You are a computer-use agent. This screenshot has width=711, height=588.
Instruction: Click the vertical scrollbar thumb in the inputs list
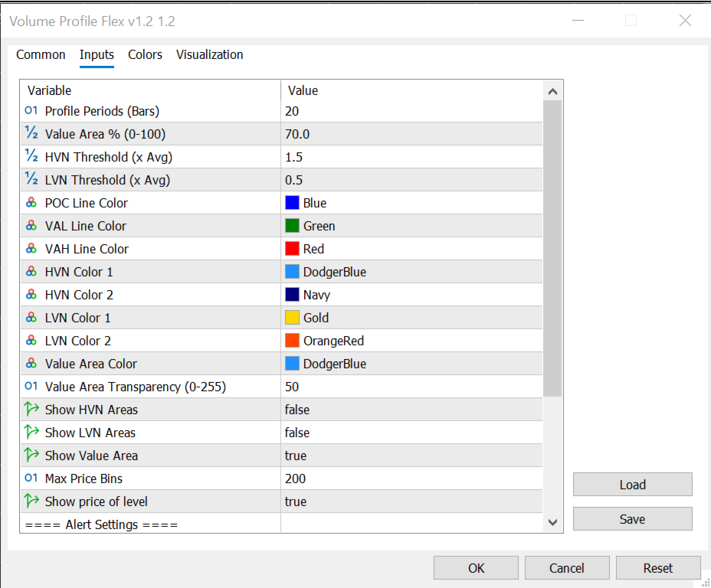click(552, 249)
